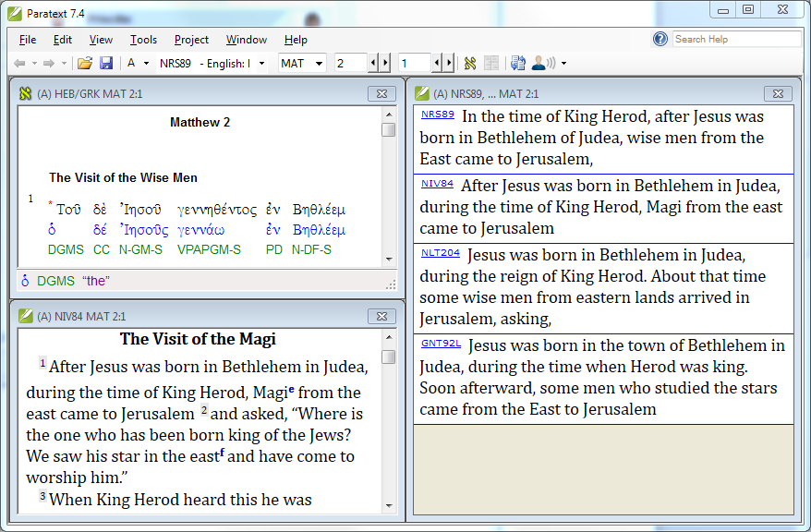Image resolution: width=811 pixels, height=532 pixels.
Task: Open the forward history dropdown arrow
Action: click(x=64, y=64)
